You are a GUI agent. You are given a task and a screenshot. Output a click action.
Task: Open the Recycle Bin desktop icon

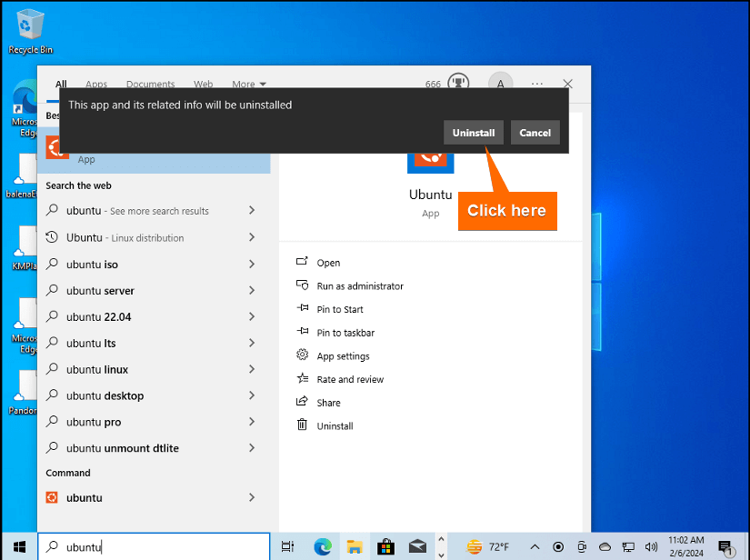[x=30, y=31]
